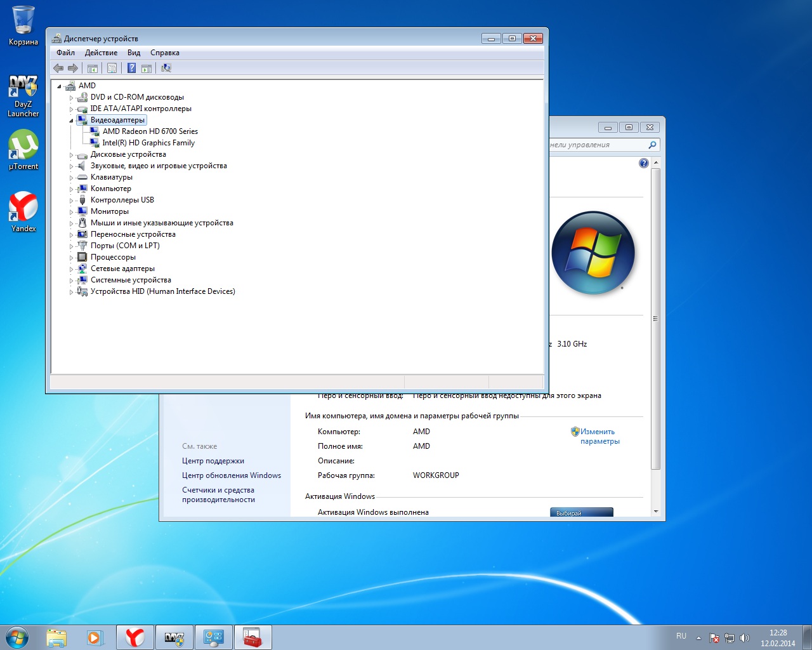Open Windows Explorer from the taskbar
The image size is (812, 650).
click(x=56, y=638)
